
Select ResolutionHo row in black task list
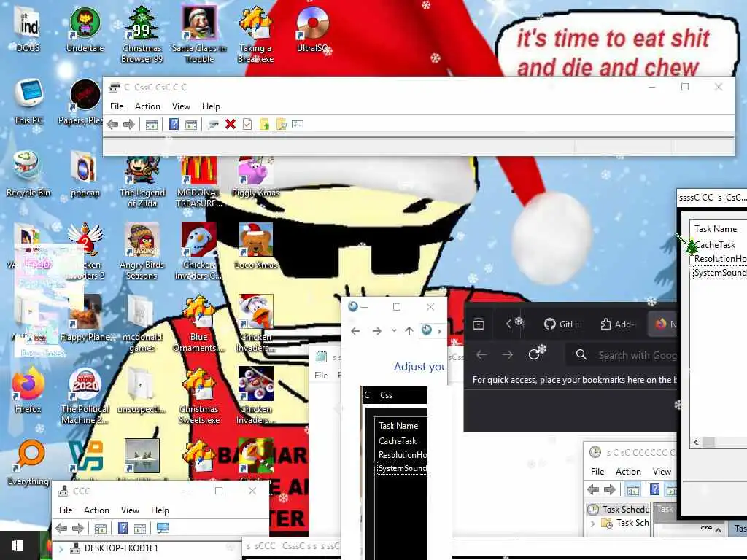(403, 455)
